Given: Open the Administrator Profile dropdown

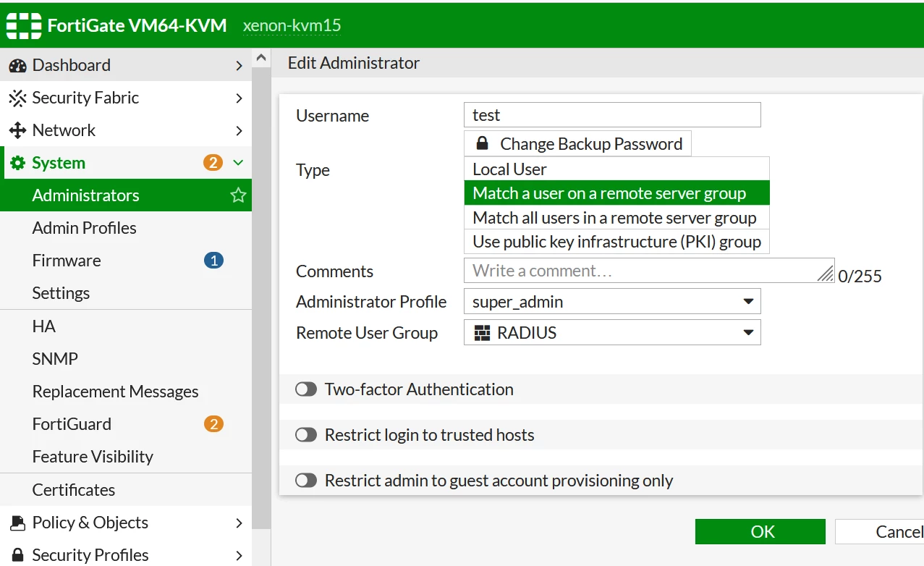Looking at the screenshot, I should coord(612,302).
